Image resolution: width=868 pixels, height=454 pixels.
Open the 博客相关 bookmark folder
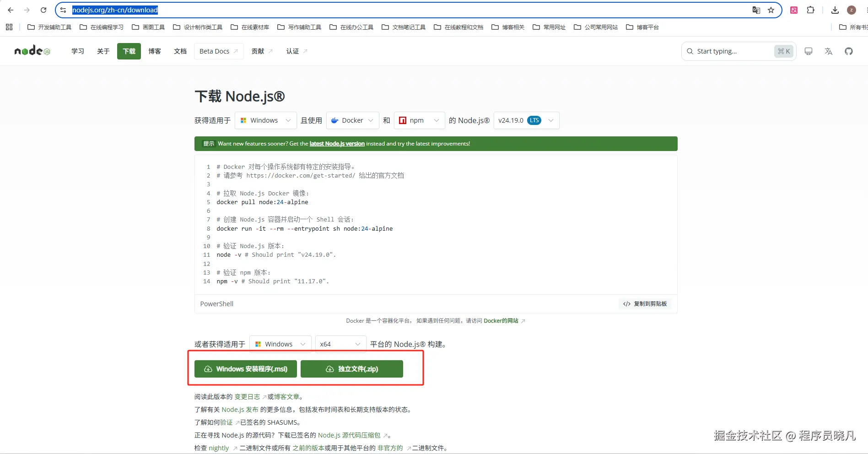[508, 27]
